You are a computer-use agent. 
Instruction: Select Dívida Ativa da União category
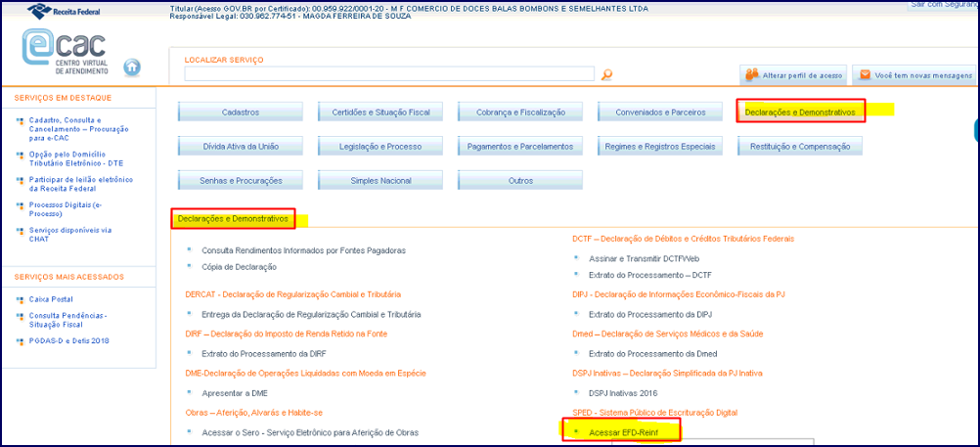tap(240, 147)
